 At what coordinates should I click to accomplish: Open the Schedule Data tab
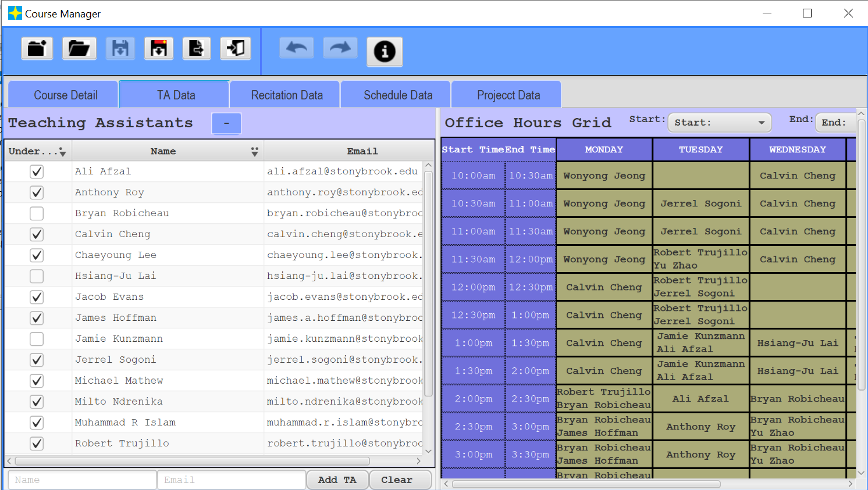pos(397,95)
